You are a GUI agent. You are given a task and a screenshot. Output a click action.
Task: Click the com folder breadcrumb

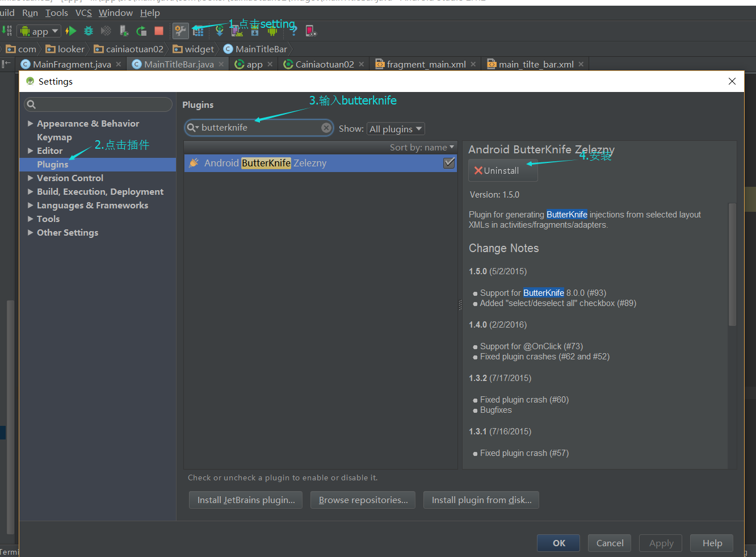(21, 49)
